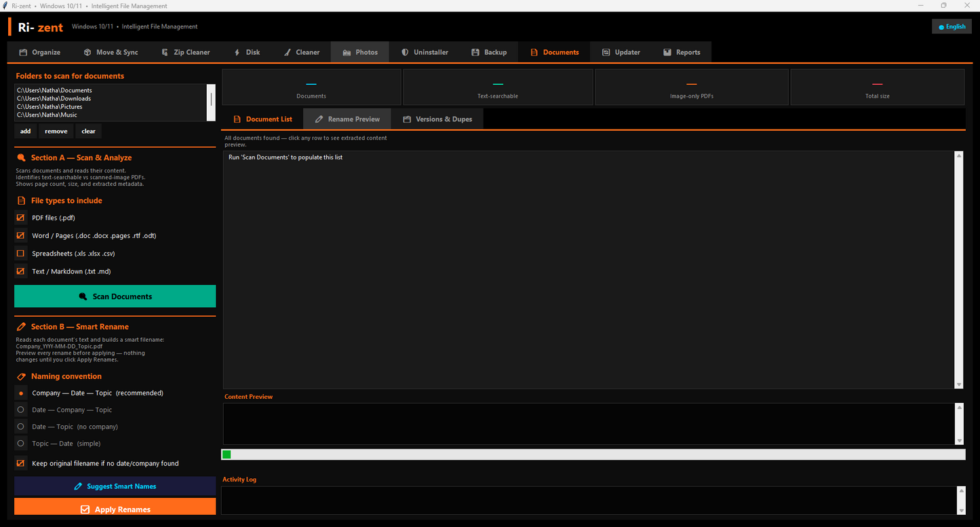Image resolution: width=980 pixels, height=527 pixels.
Task: Click the Scan Documents button
Action: pos(115,296)
